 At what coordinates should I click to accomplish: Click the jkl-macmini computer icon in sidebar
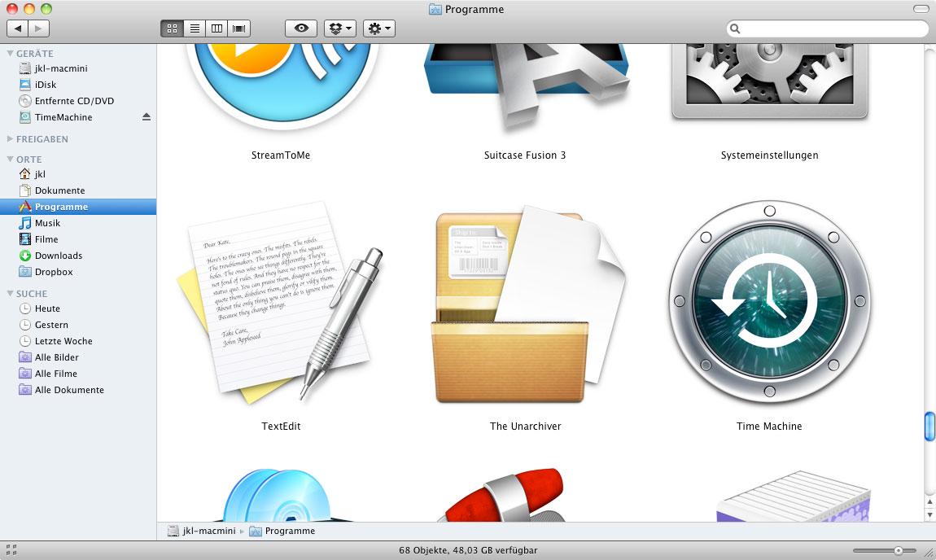click(x=24, y=68)
